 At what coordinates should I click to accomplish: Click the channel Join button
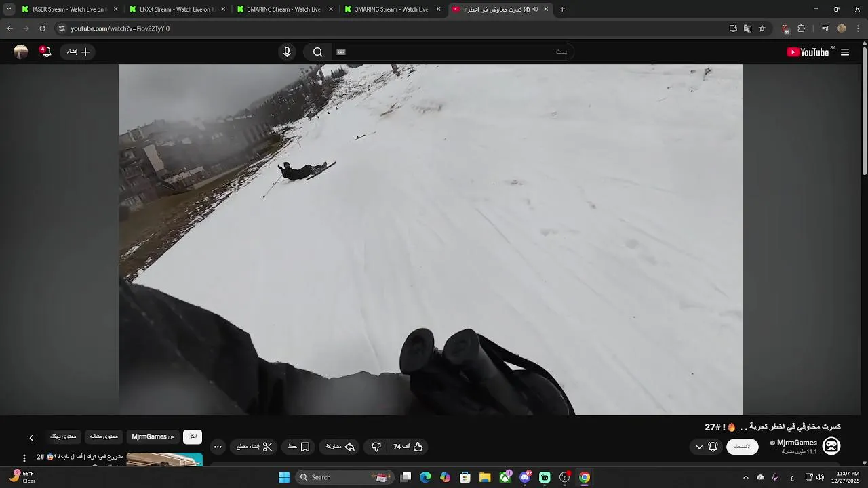pos(743,447)
